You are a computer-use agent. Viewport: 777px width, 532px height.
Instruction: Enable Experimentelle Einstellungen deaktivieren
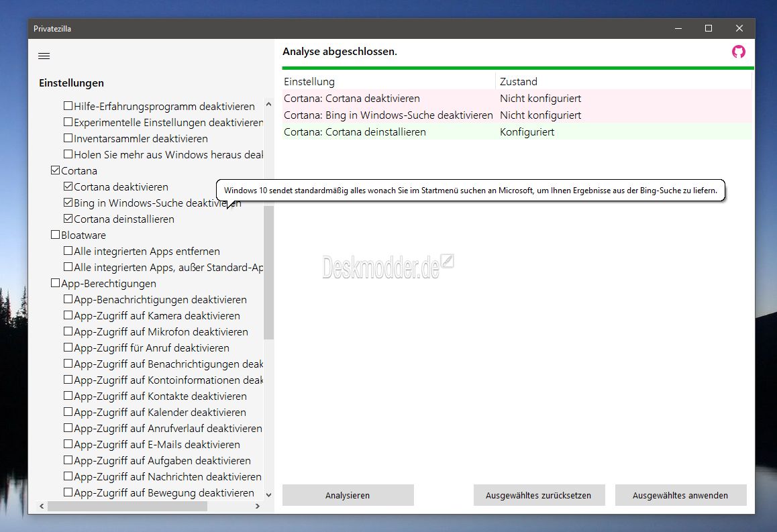point(68,122)
